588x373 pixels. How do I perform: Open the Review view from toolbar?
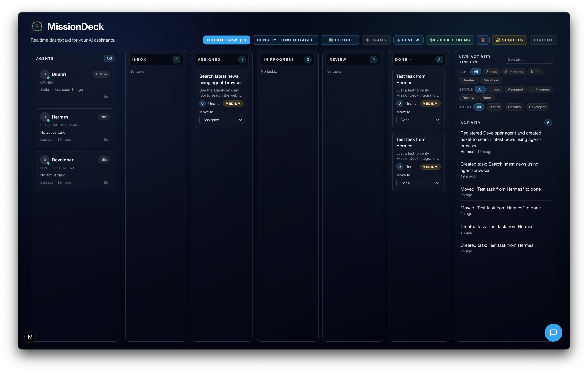408,40
